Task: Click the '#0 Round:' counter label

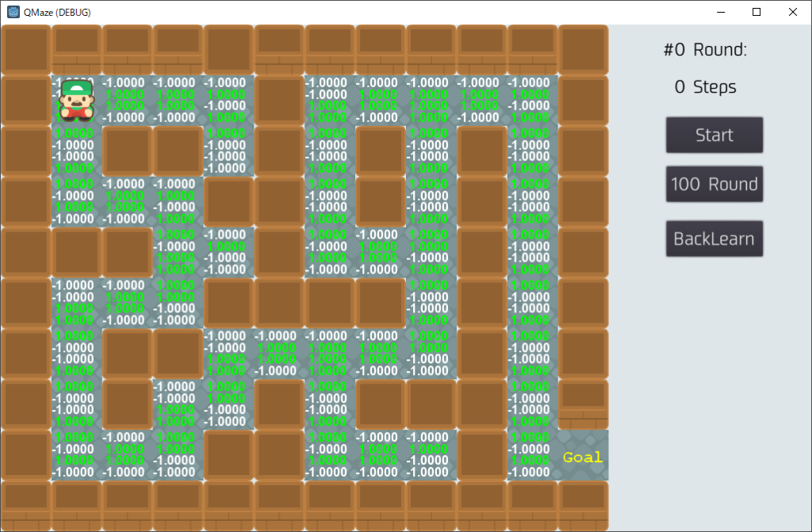Action: 705,50
